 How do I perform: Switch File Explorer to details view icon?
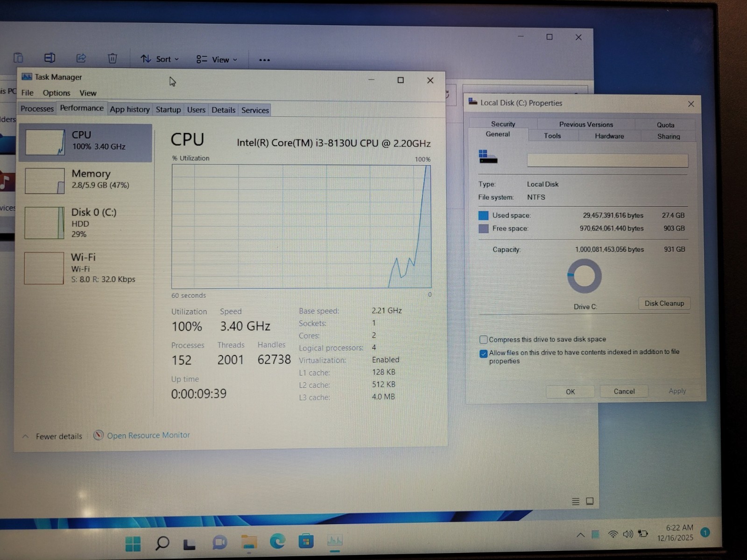[x=576, y=501]
